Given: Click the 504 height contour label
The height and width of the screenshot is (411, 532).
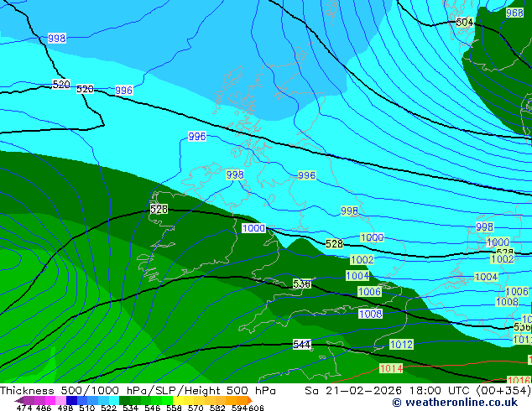Looking at the screenshot, I should [x=464, y=23].
